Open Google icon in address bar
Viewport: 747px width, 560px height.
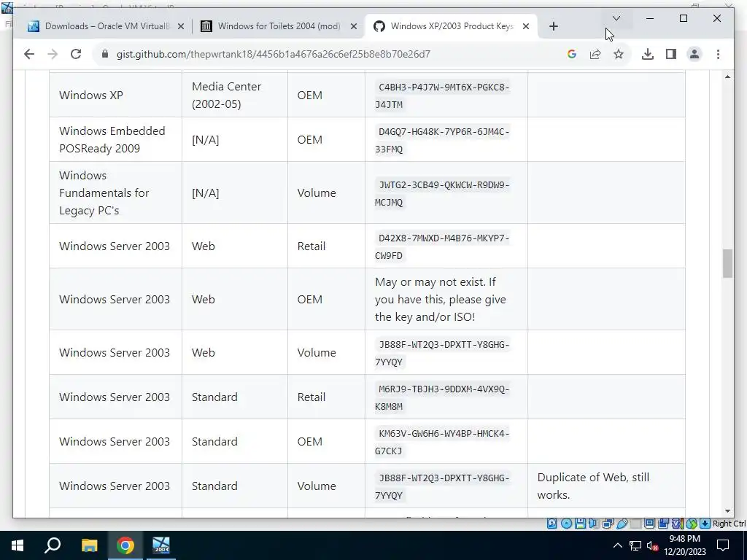[572, 54]
